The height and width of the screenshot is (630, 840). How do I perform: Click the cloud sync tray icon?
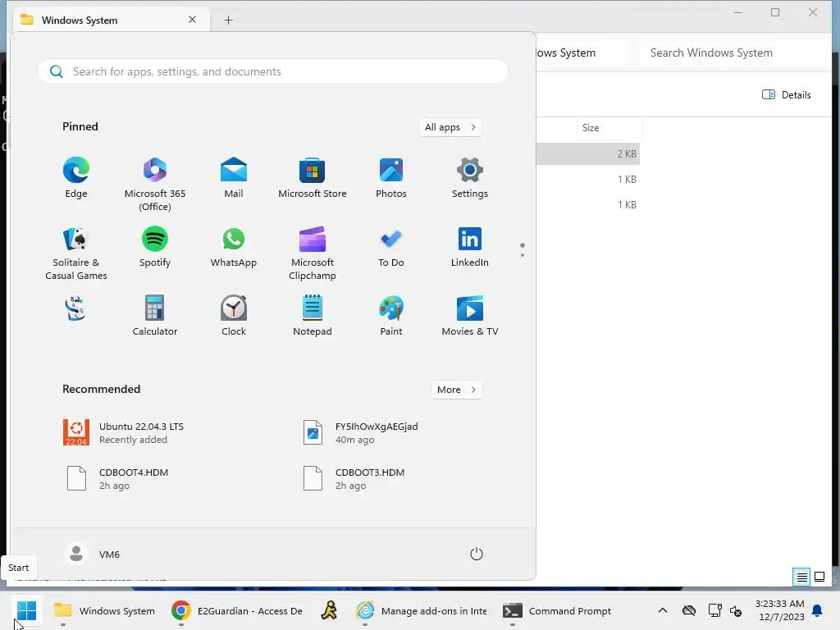tap(689, 610)
